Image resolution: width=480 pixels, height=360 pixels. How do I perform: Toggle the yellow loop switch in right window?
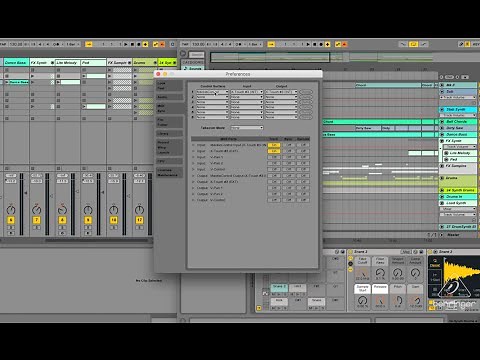[413, 44]
